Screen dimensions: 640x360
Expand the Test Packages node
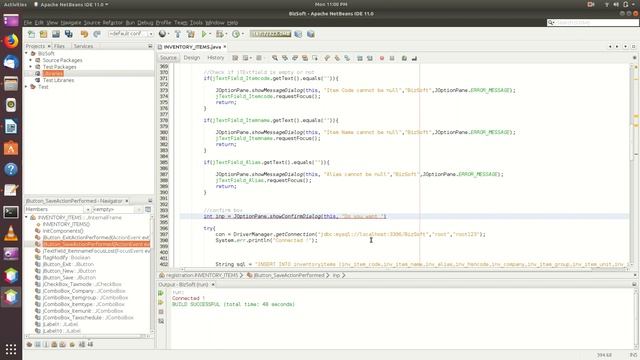31,67
